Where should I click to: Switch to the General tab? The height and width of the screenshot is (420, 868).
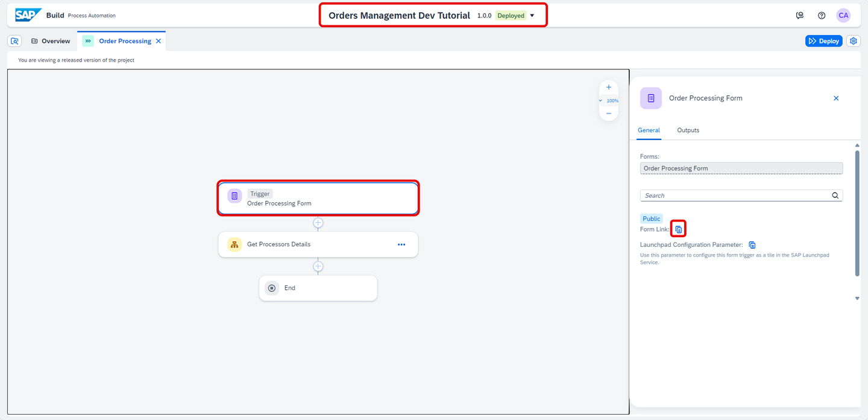click(649, 130)
